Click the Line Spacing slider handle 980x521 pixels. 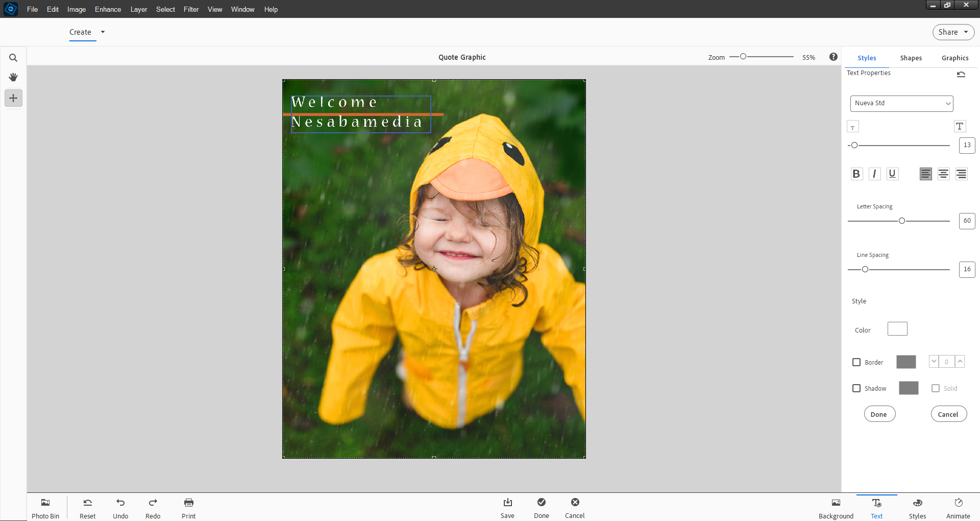tap(865, 269)
